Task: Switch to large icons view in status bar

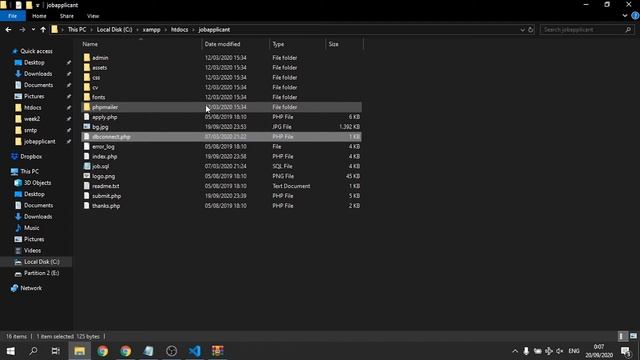Action: coord(633,336)
